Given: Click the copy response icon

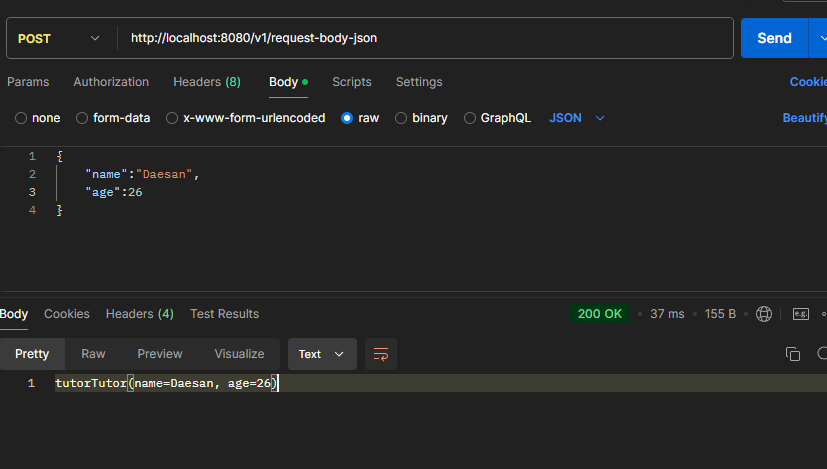Looking at the screenshot, I should tap(793, 354).
